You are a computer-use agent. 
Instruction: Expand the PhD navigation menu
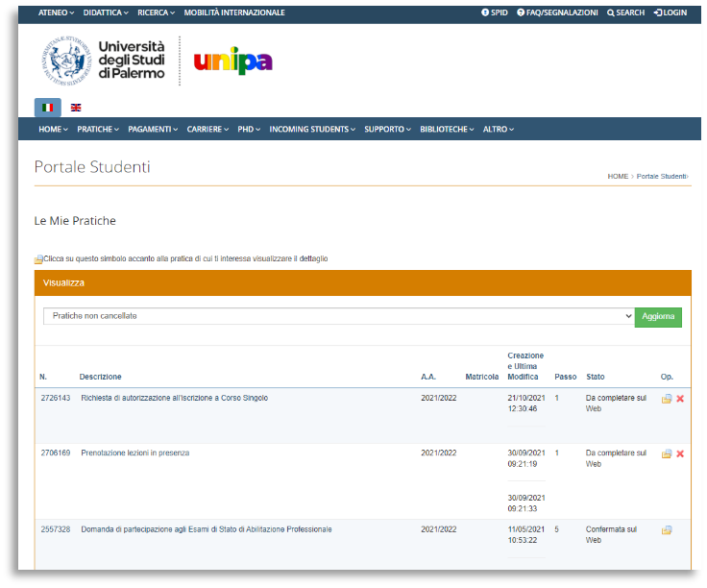pyautogui.click(x=249, y=130)
